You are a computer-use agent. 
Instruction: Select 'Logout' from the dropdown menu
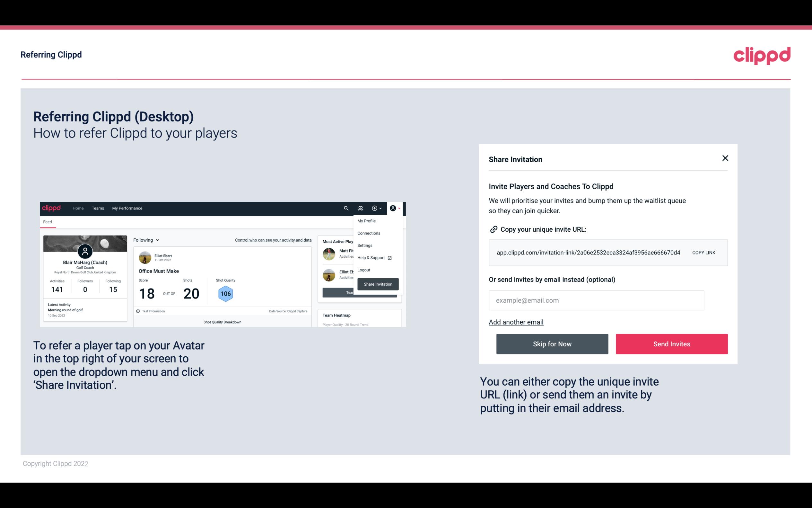[x=363, y=270]
